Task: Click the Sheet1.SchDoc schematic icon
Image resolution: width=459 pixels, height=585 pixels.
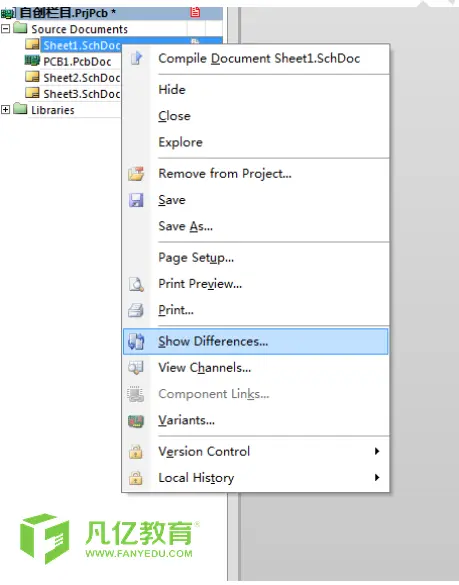Action: 32,44
